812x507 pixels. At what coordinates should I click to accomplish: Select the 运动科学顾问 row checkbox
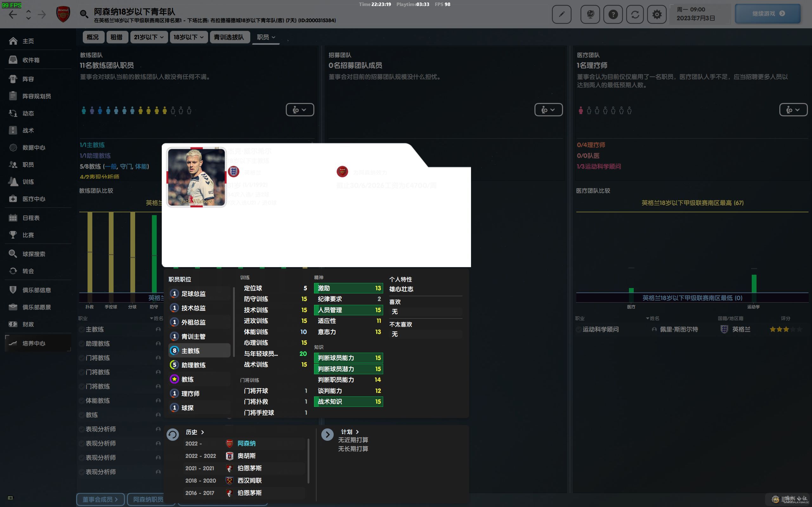point(579,330)
